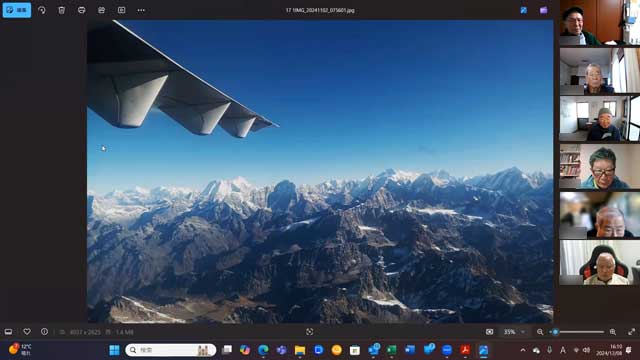Open the purple Clipchamp icon in title bar
The image size is (640, 360).
click(543, 10)
